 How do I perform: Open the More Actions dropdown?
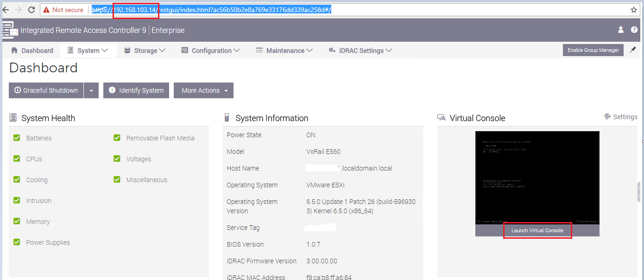point(203,90)
